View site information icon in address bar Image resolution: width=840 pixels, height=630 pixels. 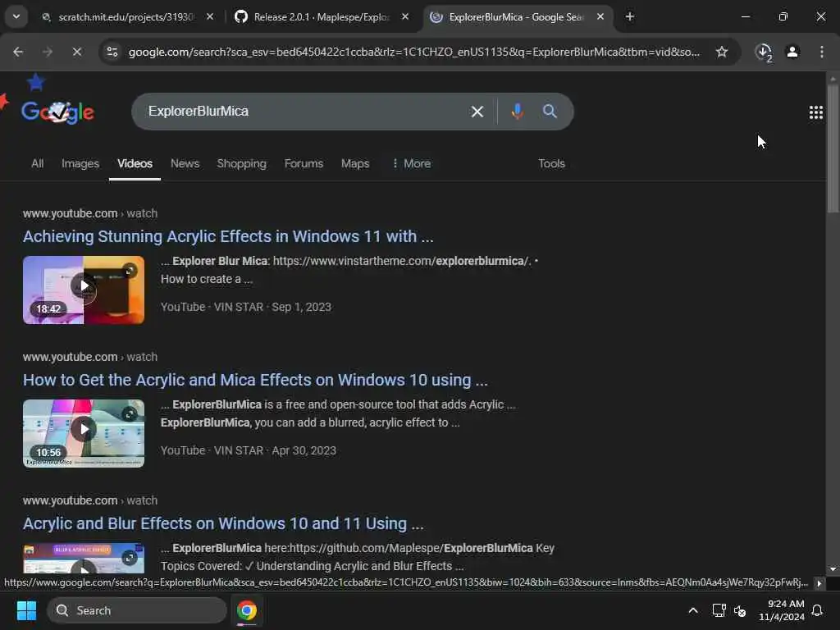point(112,52)
